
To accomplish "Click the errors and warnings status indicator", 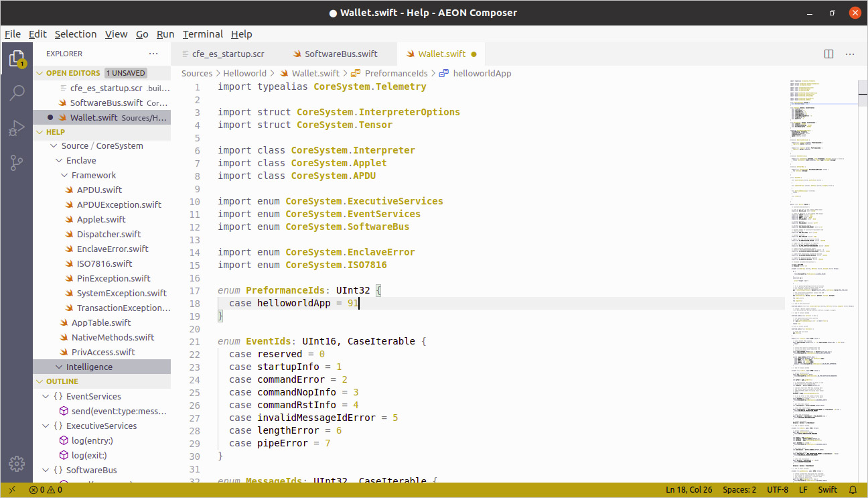I will tap(46, 490).
